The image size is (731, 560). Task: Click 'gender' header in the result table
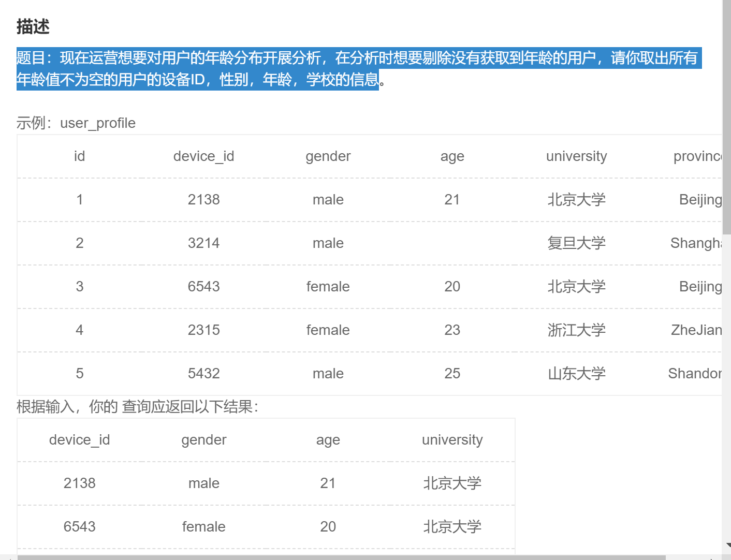coord(203,440)
